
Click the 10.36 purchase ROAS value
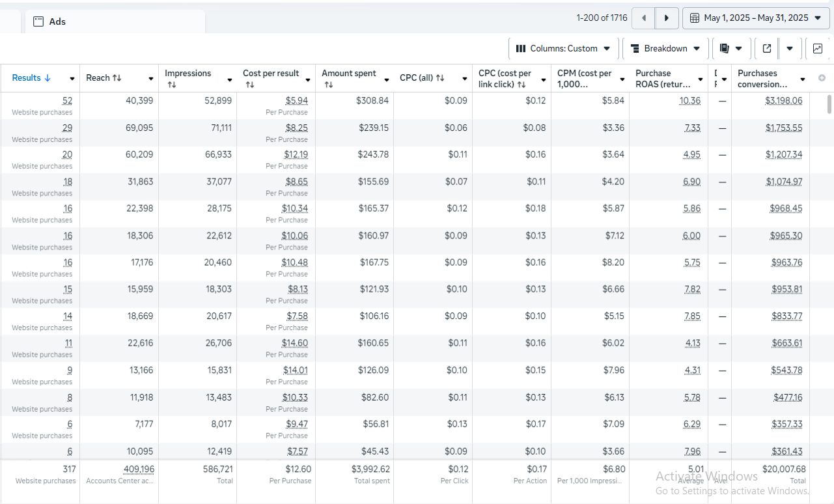click(689, 101)
